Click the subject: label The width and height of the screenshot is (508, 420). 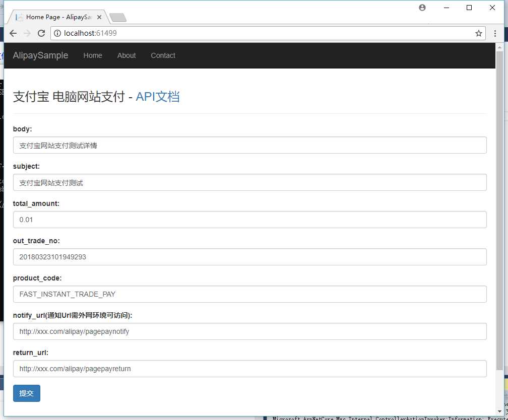(26, 166)
